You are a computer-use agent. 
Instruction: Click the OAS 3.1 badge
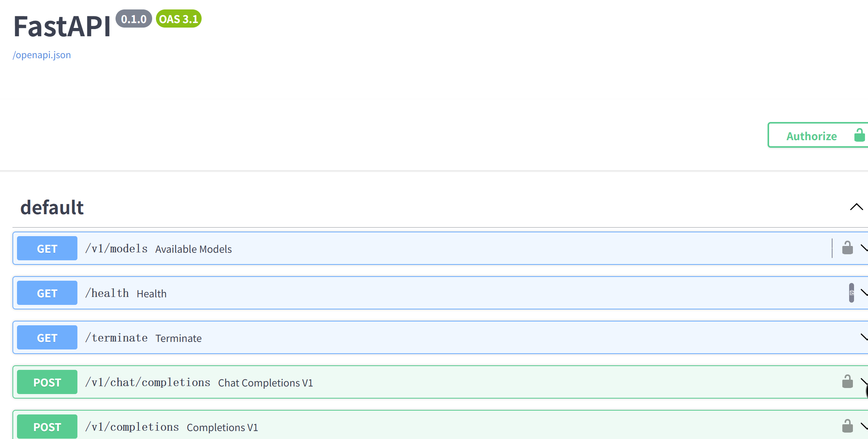(179, 19)
